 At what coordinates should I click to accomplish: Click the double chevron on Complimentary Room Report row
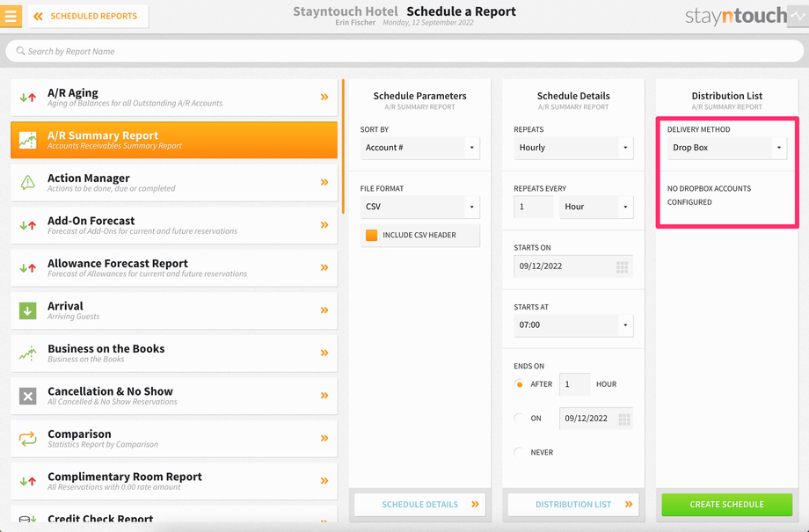(324, 481)
